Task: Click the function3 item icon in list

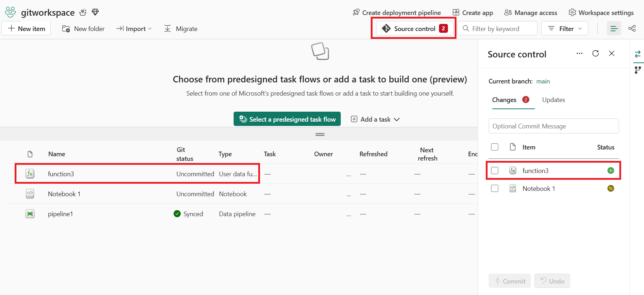Action: [30, 174]
